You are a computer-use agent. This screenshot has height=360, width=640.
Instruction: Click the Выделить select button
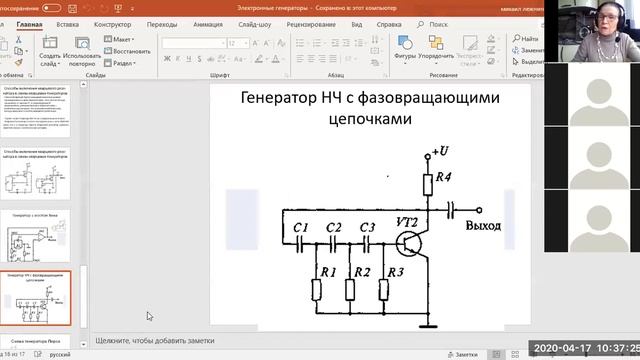(x=528, y=62)
